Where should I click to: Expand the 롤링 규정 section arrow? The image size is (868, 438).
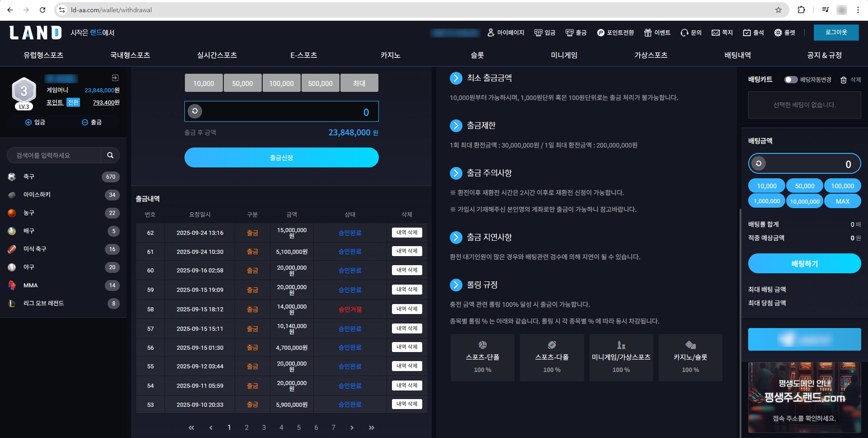[456, 285]
